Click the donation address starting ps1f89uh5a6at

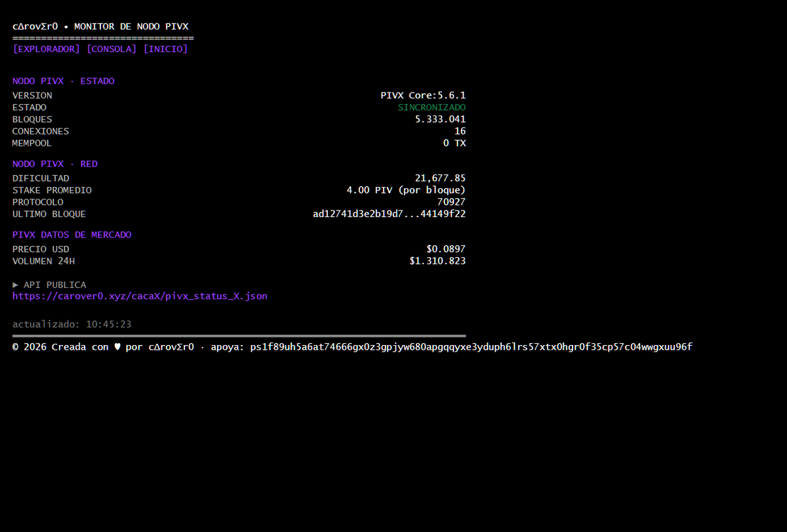coord(471,347)
